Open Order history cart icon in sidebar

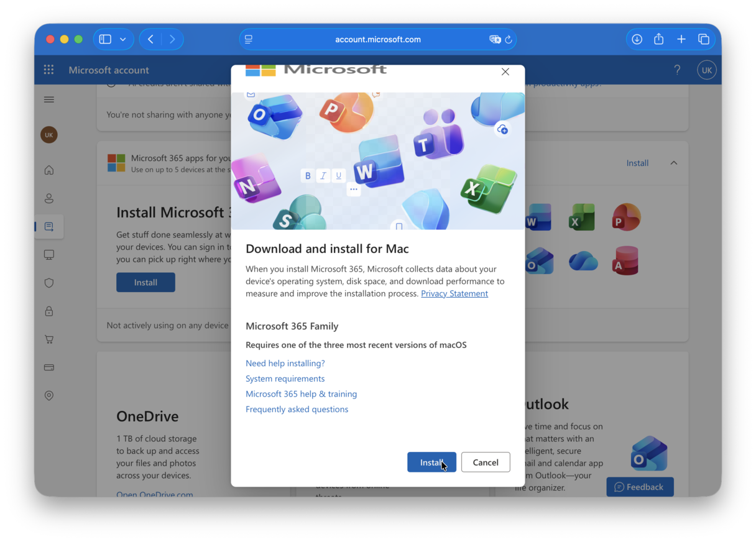point(49,339)
